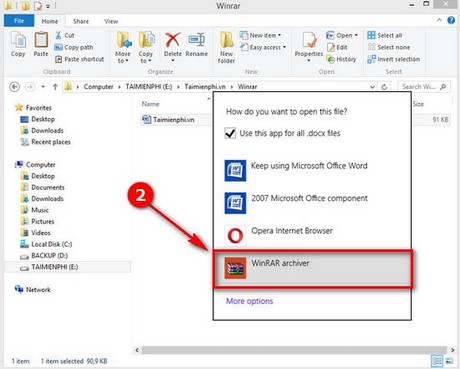Click Edit in the Open group
Viewport: 460px width, 369px height.
point(337,47)
